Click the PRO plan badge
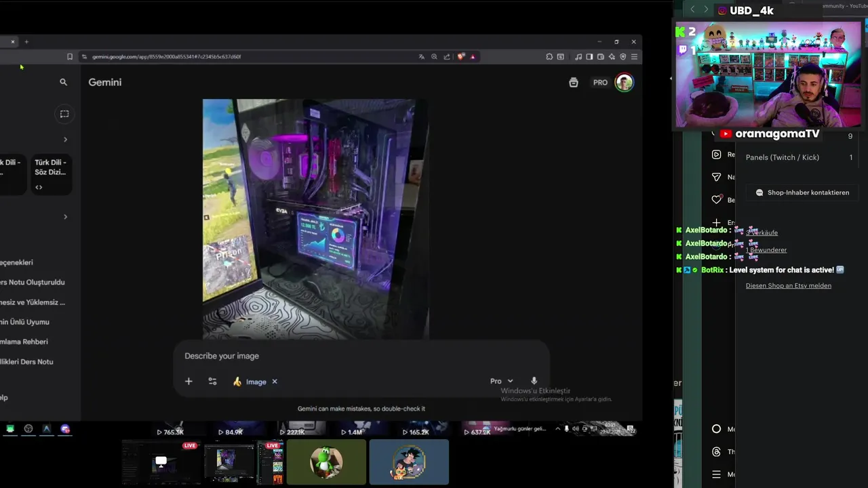This screenshot has height=488, width=868. coord(600,83)
